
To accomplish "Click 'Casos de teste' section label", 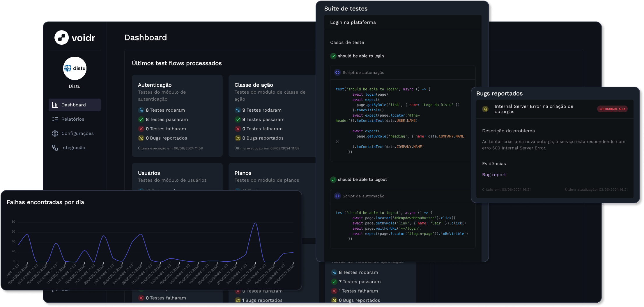I will [347, 42].
